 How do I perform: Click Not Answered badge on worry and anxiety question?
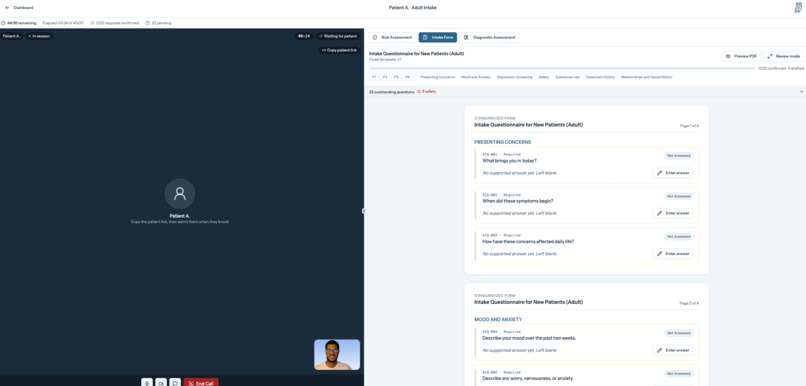tap(679, 374)
